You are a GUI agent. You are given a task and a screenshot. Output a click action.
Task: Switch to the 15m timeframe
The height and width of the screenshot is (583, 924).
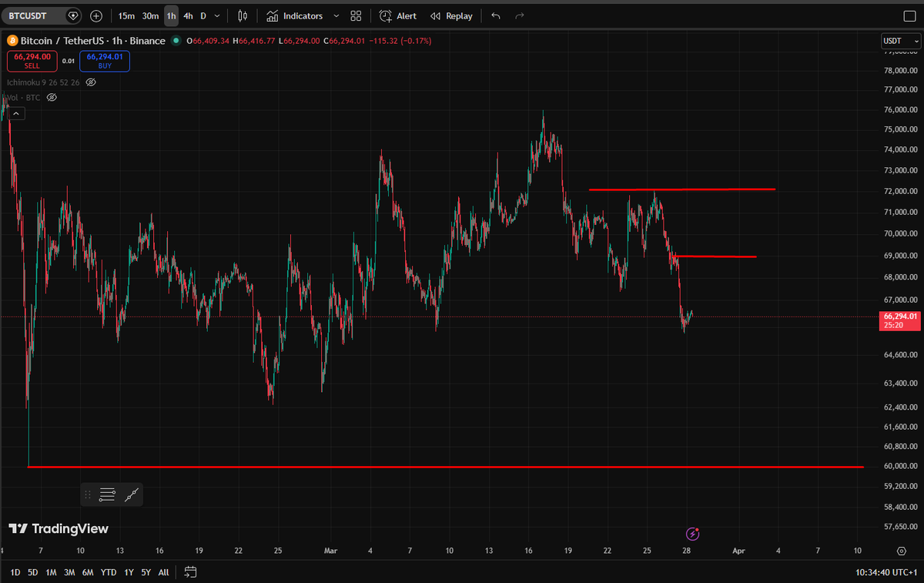point(126,15)
